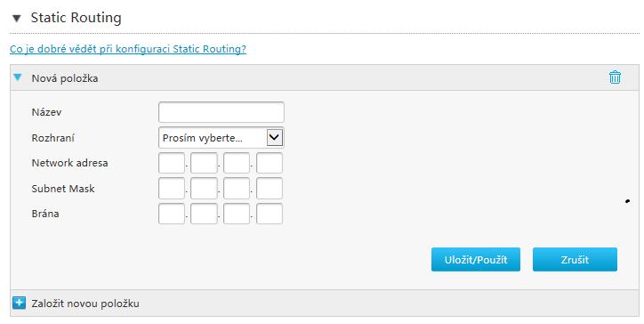Select first octet of Network adresa
Viewport: 644px width, 324px height.
click(172, 163)
